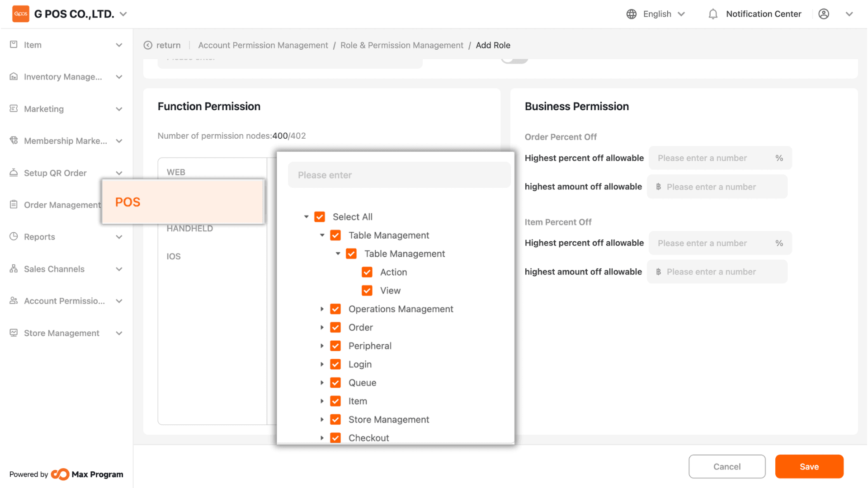The height and width of the screenshot is (488, 868).
Task: Uncheck the Select All checkbox
Action: point(320,217)
